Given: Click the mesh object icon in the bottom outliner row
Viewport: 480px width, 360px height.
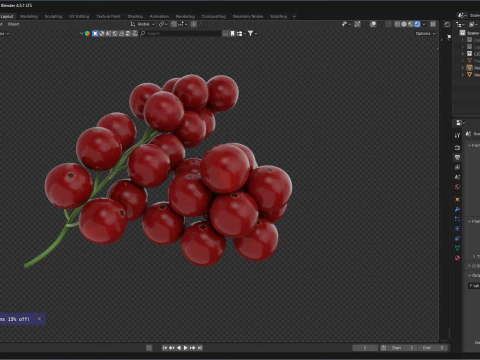Looking at the screenshot, I should click(x=469, y=75).
